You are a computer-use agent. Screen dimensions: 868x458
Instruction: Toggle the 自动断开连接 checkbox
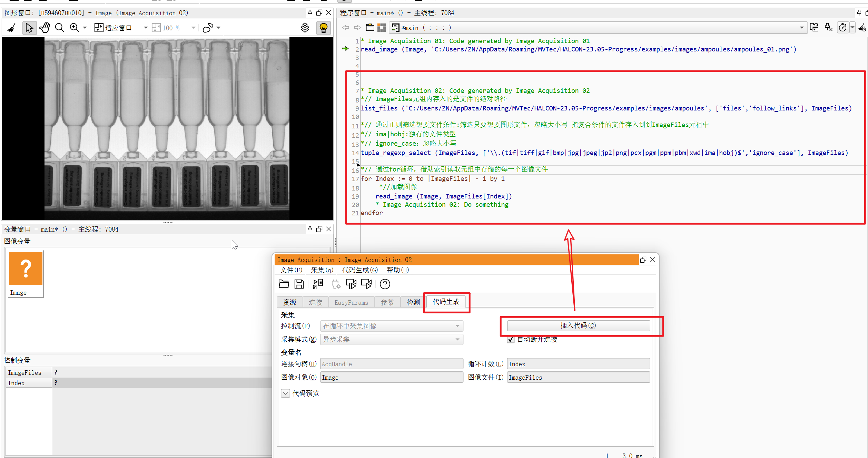[511, 340]
